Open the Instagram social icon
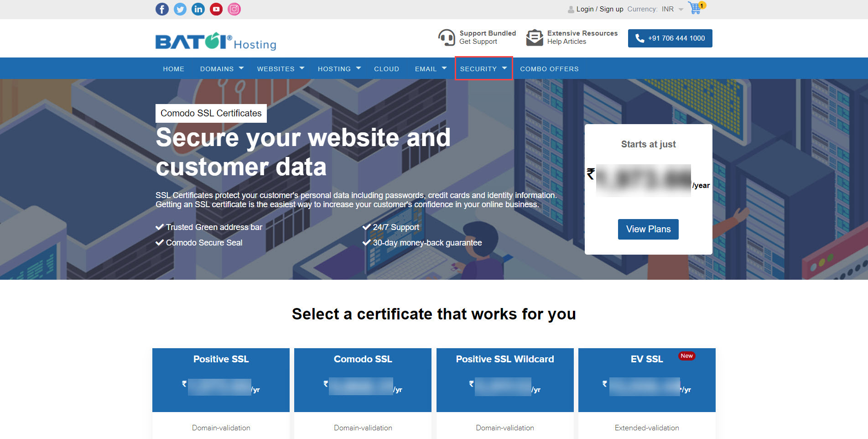This screenshot has width=868, height=439. click(234, 9)
